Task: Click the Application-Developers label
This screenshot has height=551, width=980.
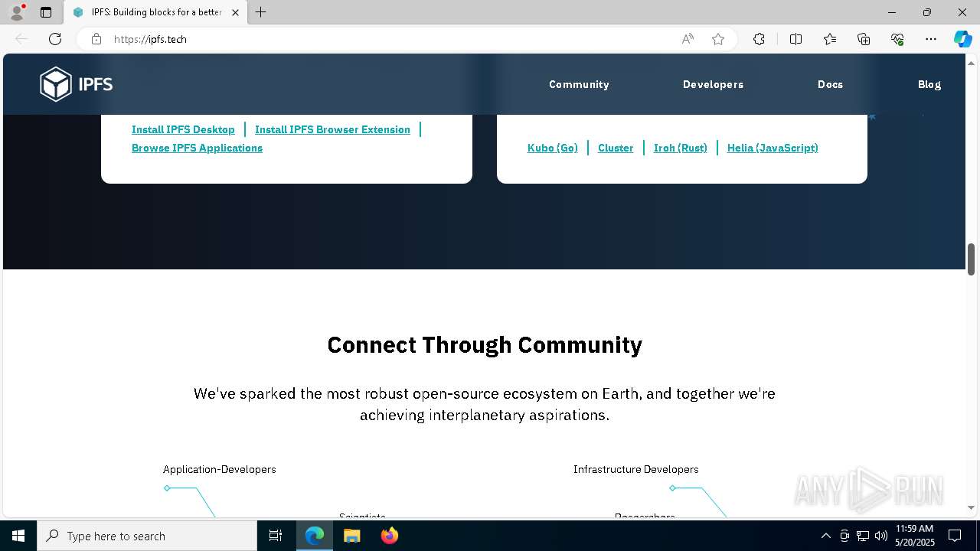Action: point(220,469)
